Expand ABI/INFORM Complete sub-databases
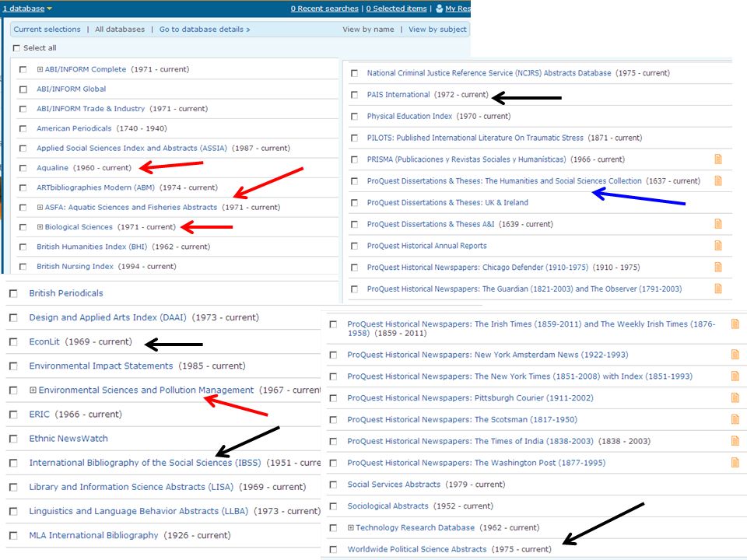 (x=40, y=69)
